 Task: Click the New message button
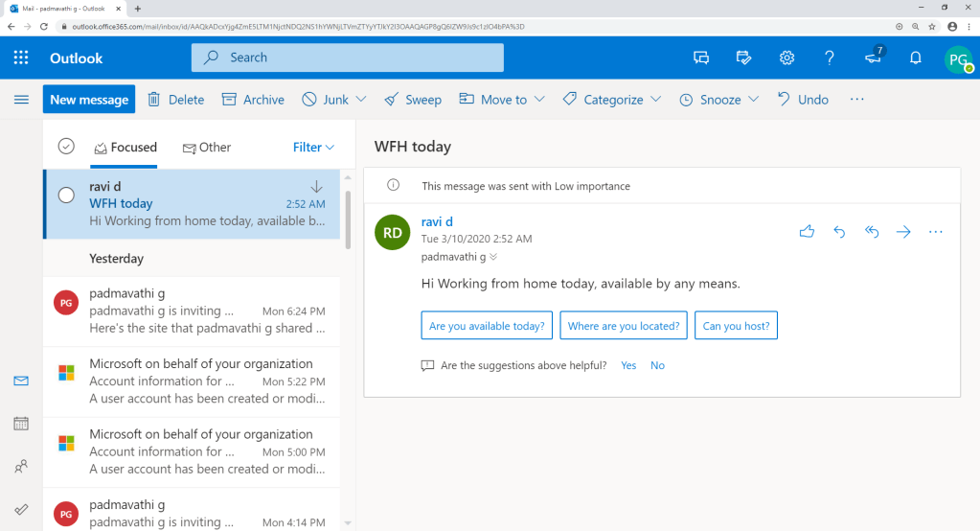[88, 100]
